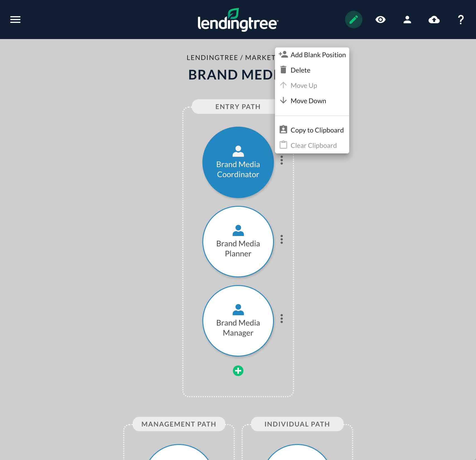Choose Move Down in context menu
Image resolution: width=476 pixels, height=460 pixels.
(308, 101)
